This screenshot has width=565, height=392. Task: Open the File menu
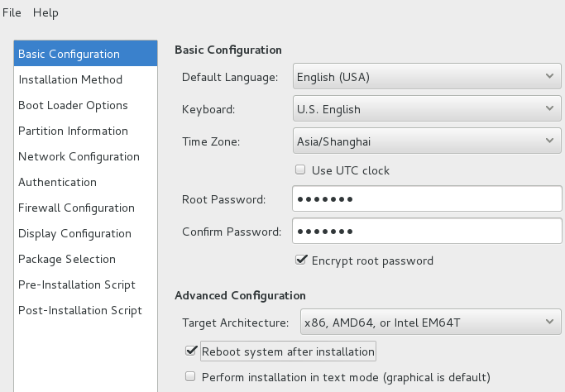[12, 12]
